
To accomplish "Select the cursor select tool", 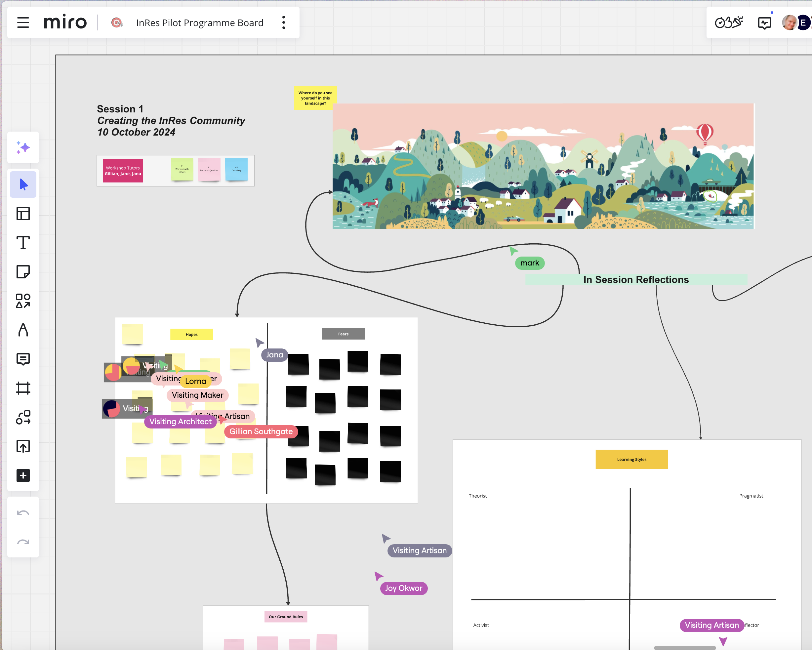I will (23, 184).
